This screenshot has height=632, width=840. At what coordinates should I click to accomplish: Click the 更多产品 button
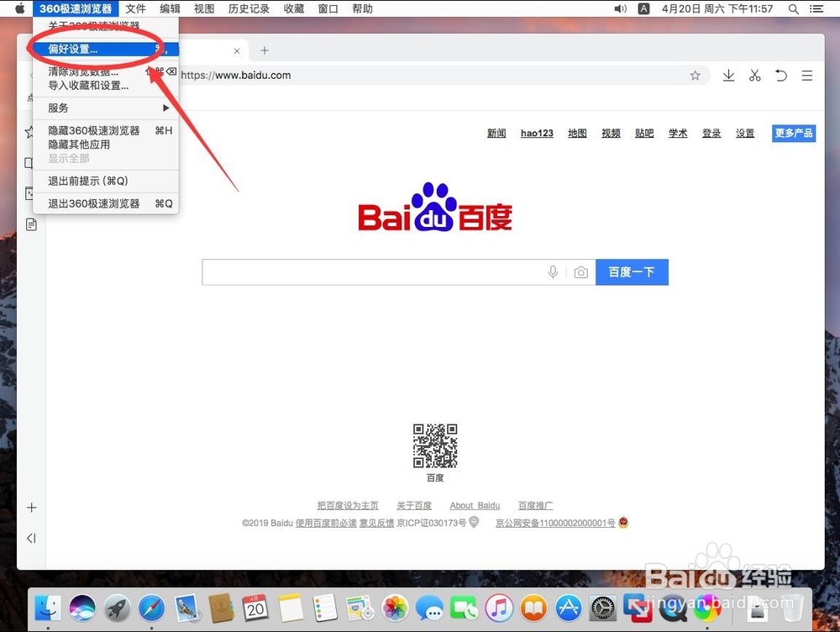tap(794, 133)
